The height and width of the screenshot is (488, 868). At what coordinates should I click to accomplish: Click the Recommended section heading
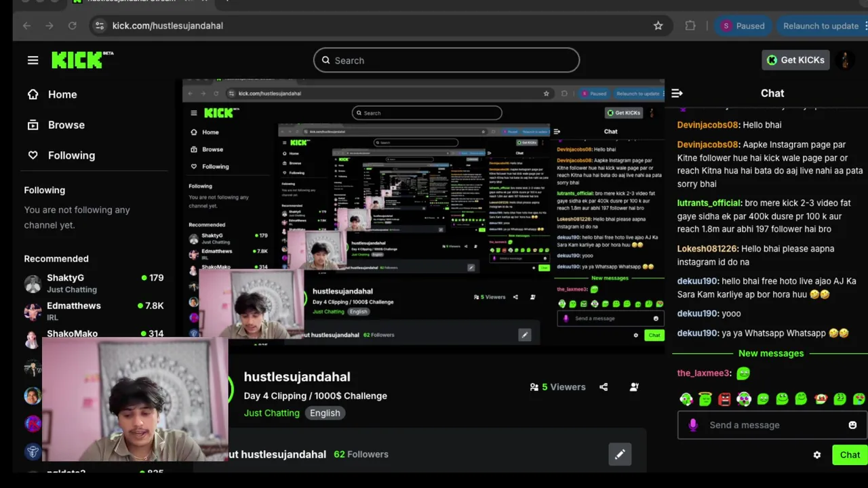(x=56, y=259)
